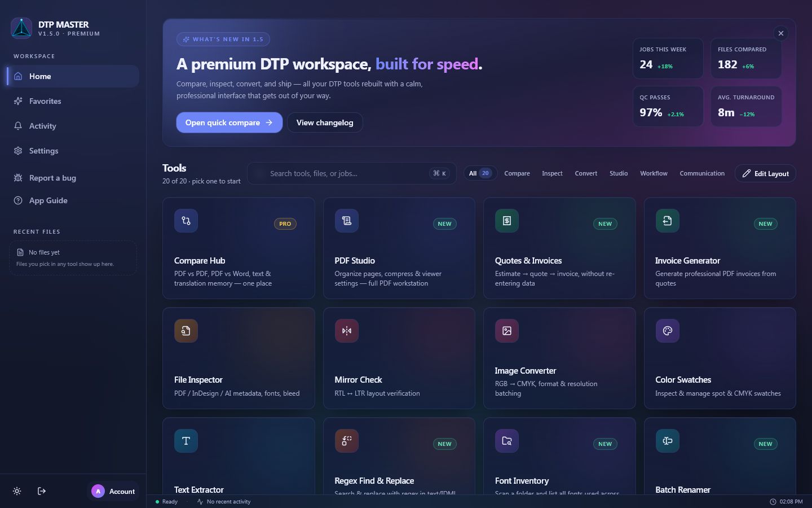The width and height of the screenshot is (812, 508).
Task: Click the DTP Master logo icon
Action: (x=21, y=28)
